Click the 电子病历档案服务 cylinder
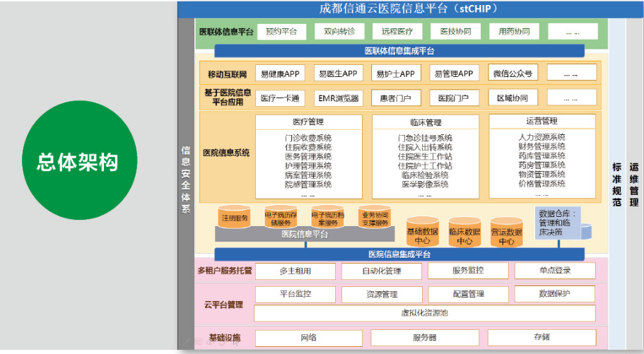Viewport: 644px width, 354px height. pos(328,217)
